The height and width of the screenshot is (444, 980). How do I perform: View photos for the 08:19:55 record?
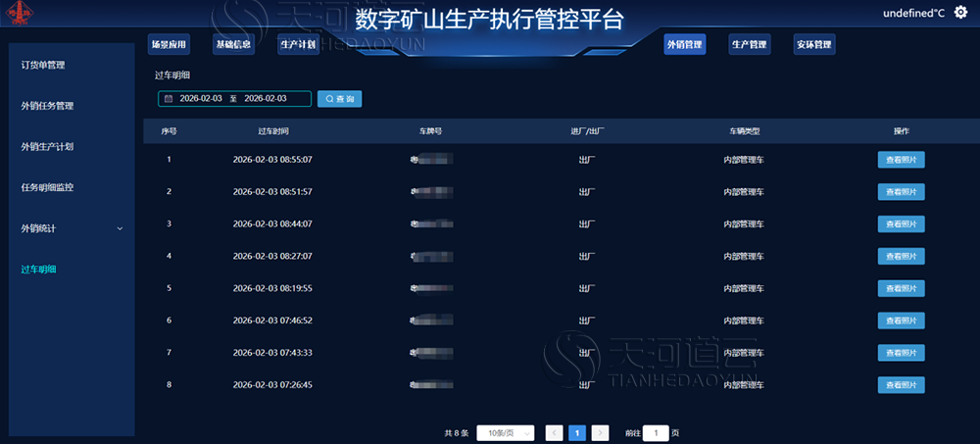901,288
